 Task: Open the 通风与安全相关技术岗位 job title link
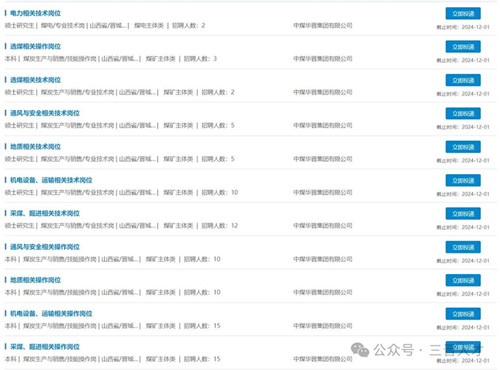[45, 113]
